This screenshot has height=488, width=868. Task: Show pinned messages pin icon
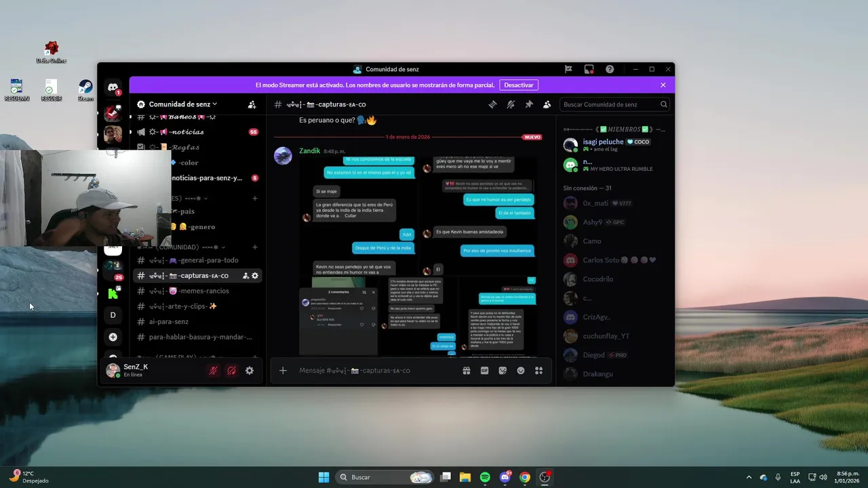point(529,104)
